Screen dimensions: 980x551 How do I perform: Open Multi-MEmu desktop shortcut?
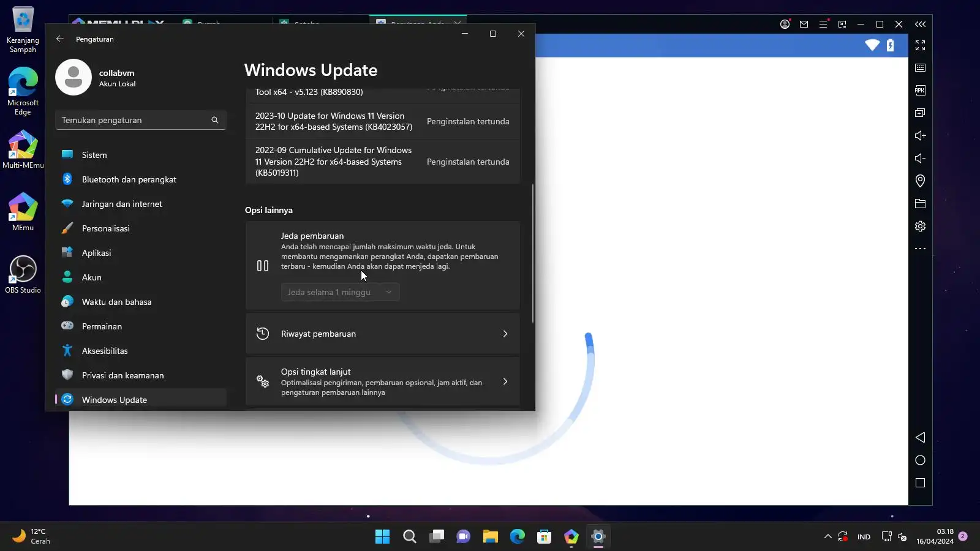(23, 149)
